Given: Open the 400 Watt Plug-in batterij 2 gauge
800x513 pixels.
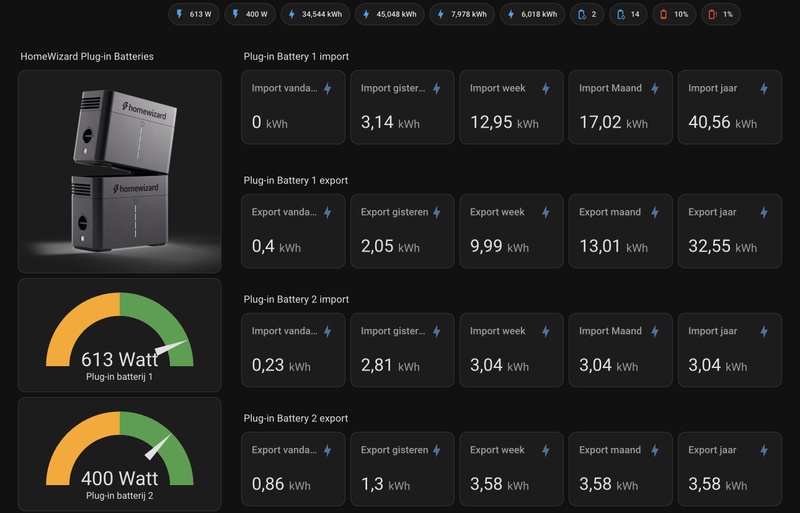Looking at the screenshot, I should pos(120,454).
